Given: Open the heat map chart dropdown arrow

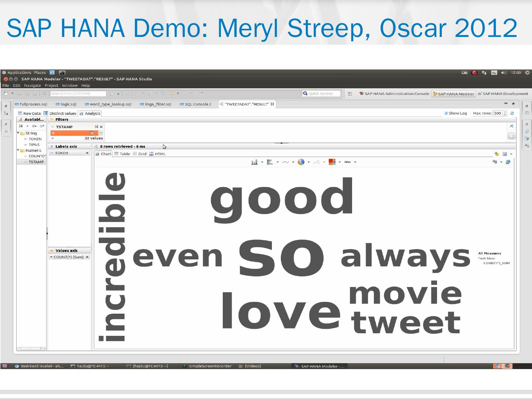Looking at the screenshot, I should click(x=340, y=162).
